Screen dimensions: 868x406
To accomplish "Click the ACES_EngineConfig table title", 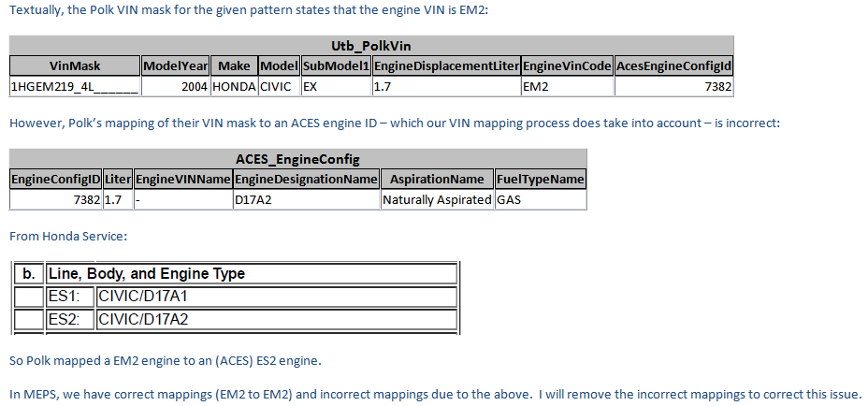I will tap(297, 160).
